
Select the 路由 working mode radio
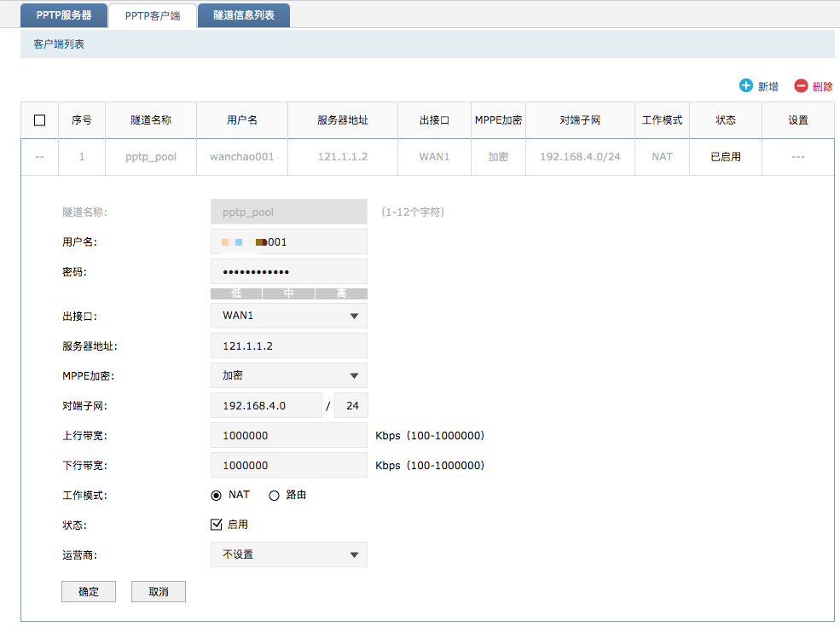click(275, 495)
